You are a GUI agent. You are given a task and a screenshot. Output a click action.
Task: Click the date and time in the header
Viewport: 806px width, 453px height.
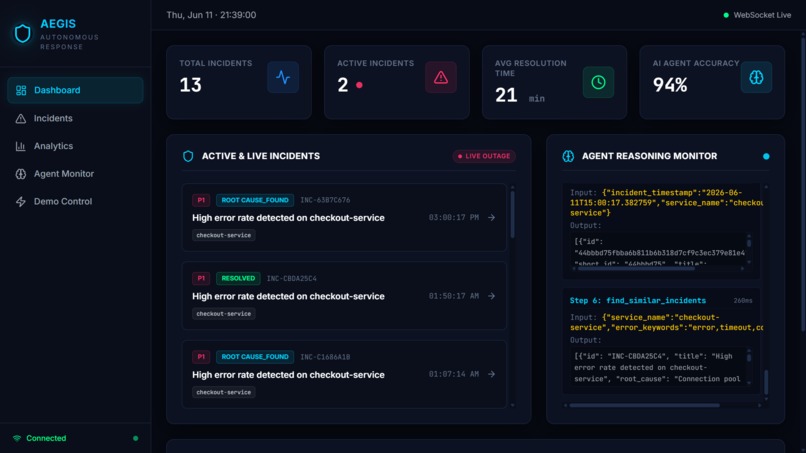pos(211,15)
